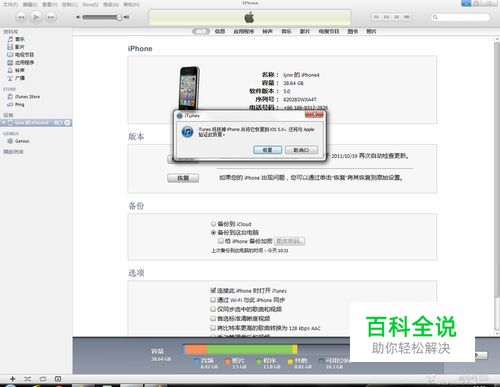This screenshot has width=500, height=387.
Task: Click the plus add-playlist icon at bottom
Action: click(13, 379)
